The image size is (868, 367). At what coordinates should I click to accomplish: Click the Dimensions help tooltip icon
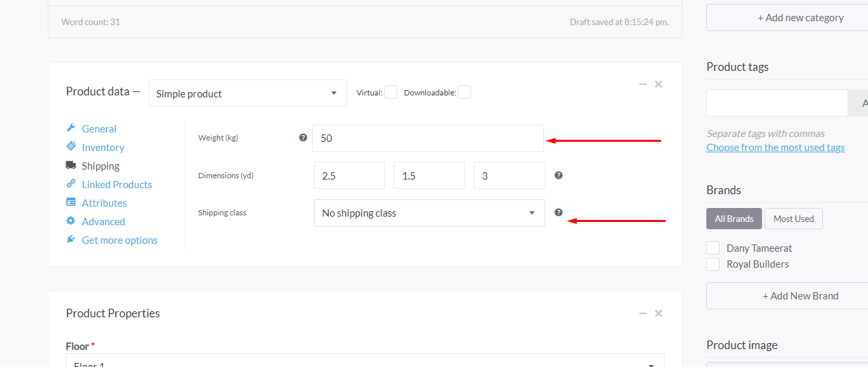point(559,176)
